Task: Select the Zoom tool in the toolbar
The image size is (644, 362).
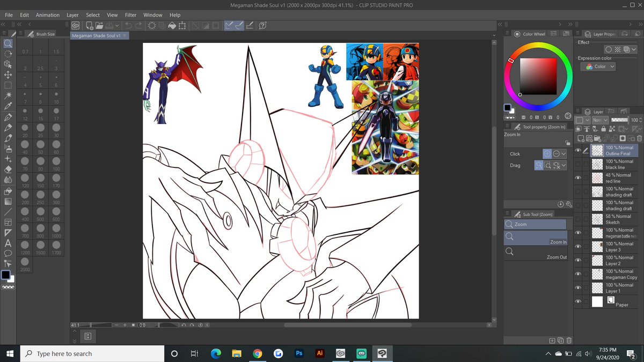Action: [8, 45]
